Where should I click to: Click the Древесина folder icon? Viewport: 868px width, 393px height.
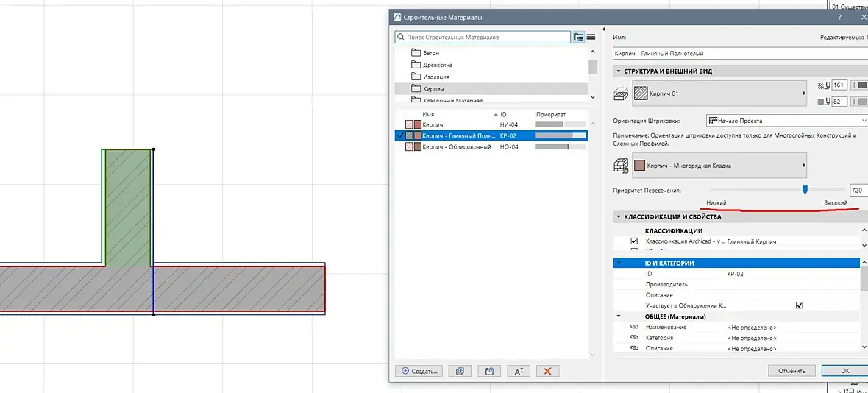pyautogui.click(x=416, y=65)
